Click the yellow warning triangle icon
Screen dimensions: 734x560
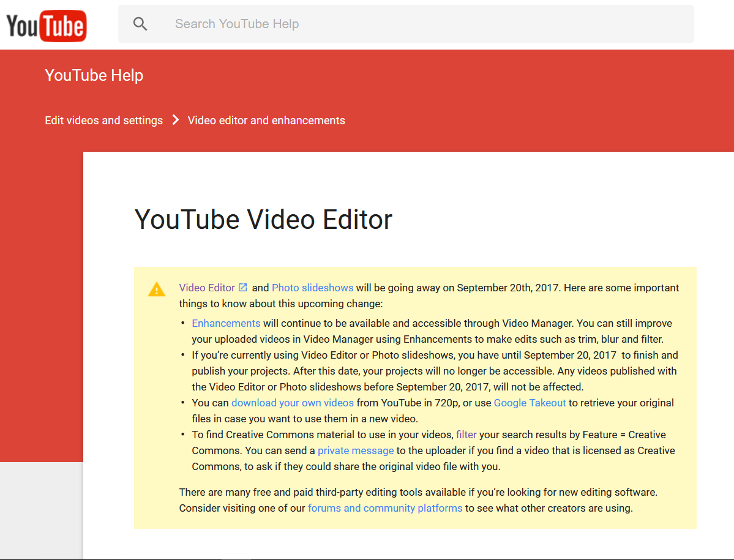tap(157, 289)
